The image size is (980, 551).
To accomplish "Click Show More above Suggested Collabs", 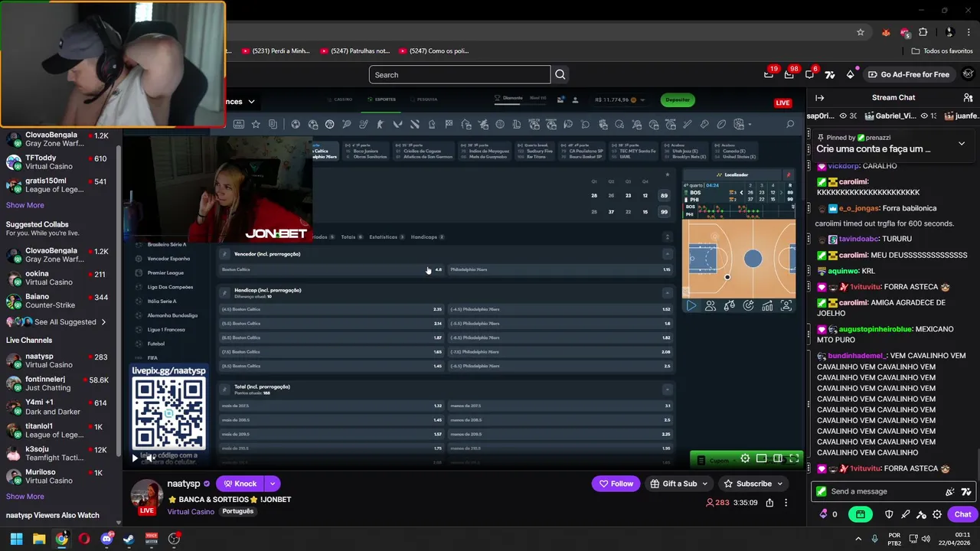I will pyautogui.click(x=25, y=205).
